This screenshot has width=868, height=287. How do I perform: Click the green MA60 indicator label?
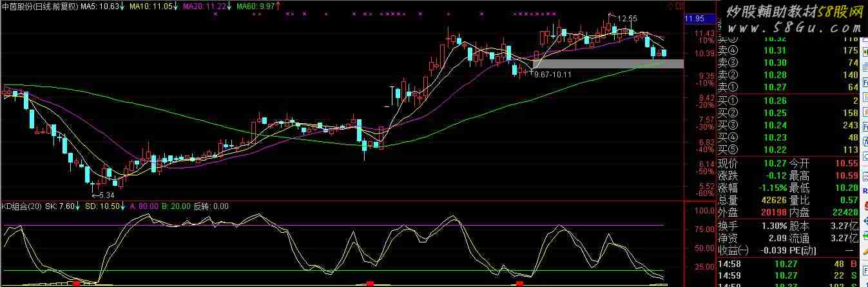point(253,6)
